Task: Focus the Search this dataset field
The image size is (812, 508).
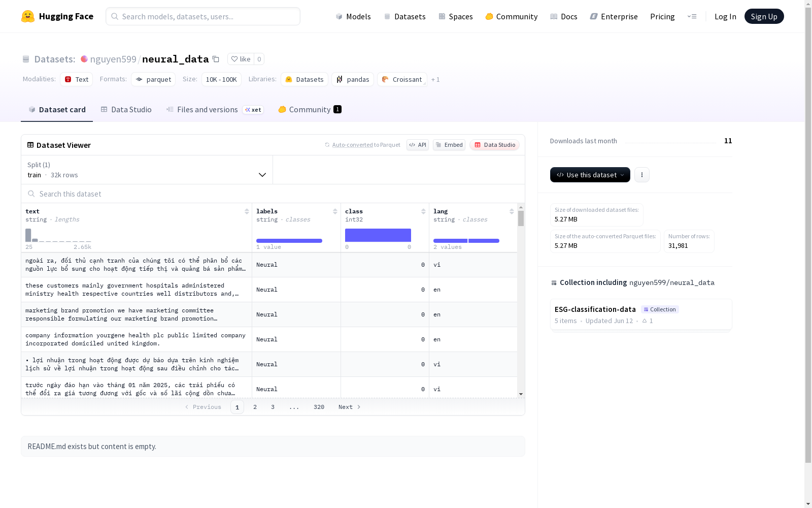Action: (273, 194)
